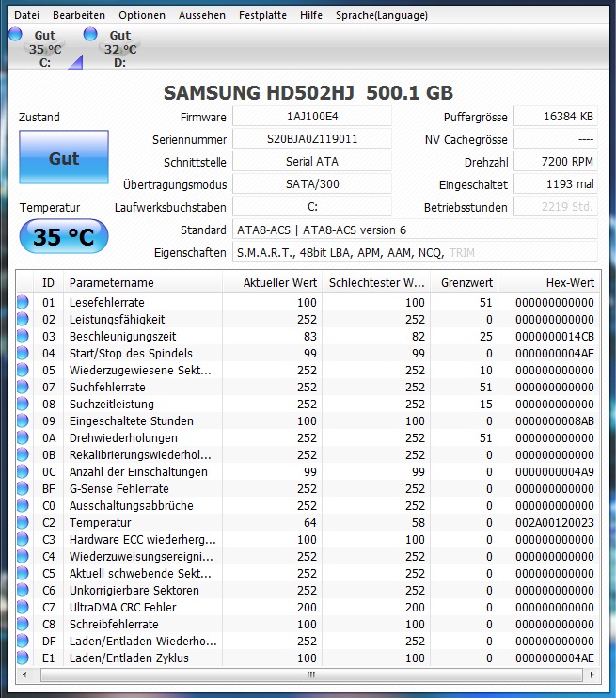Click the Firmware field 1AJ100E4
Image resolution: width=616 pixels, height=698 pixels.
tap(312, 117)
